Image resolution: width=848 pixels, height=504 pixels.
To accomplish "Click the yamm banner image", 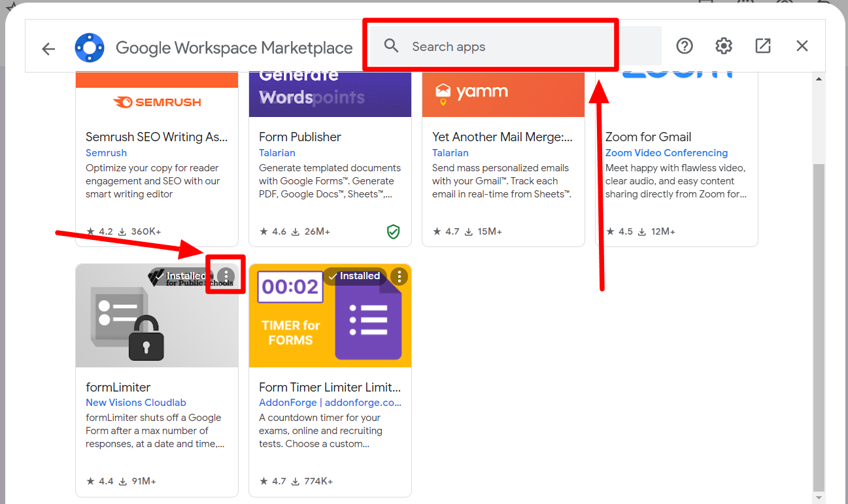I will [x=503, y=95].
